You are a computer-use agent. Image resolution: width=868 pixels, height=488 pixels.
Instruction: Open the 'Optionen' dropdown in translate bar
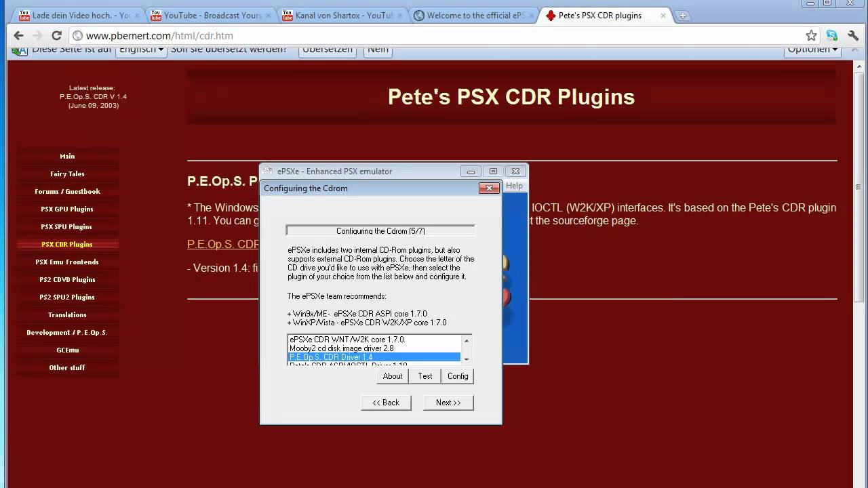pos(812,49)
